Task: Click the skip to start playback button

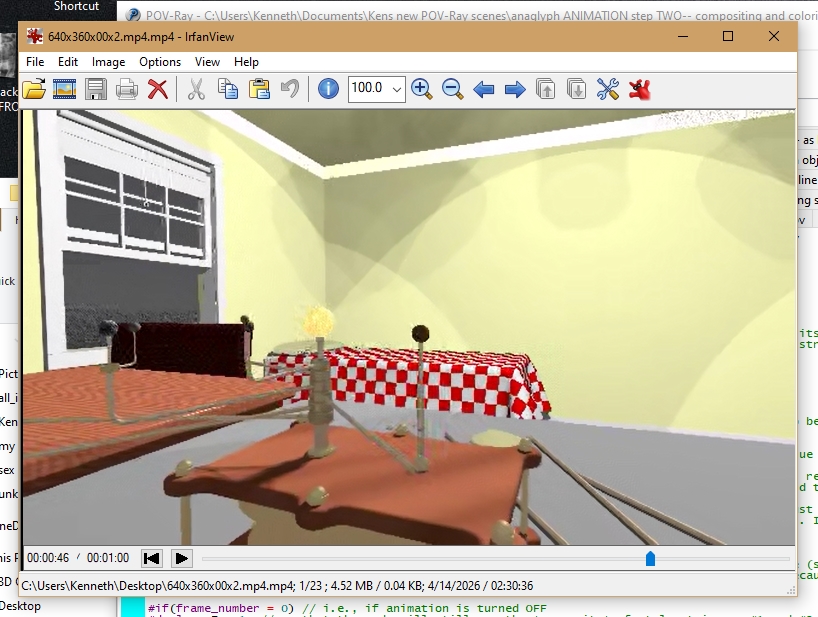Action: (151, 558)
